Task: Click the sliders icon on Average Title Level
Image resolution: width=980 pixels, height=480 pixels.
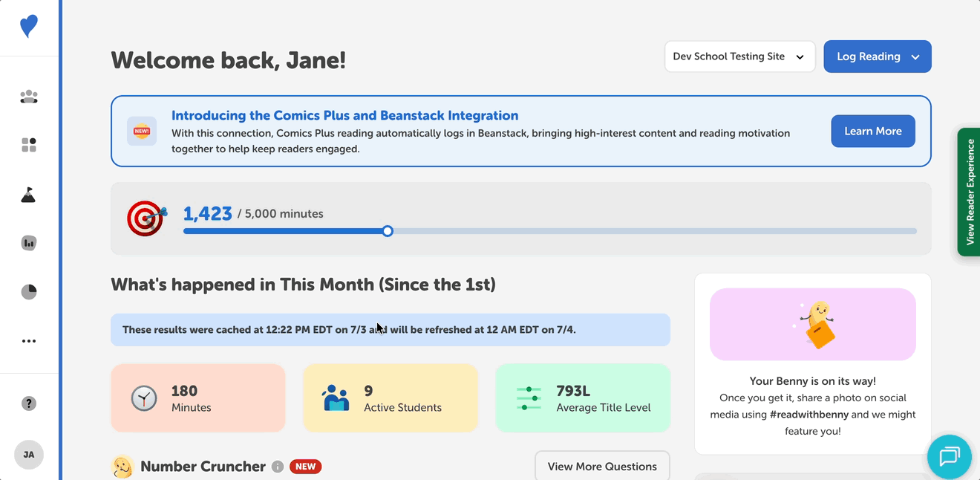Action: coord(529,398)
